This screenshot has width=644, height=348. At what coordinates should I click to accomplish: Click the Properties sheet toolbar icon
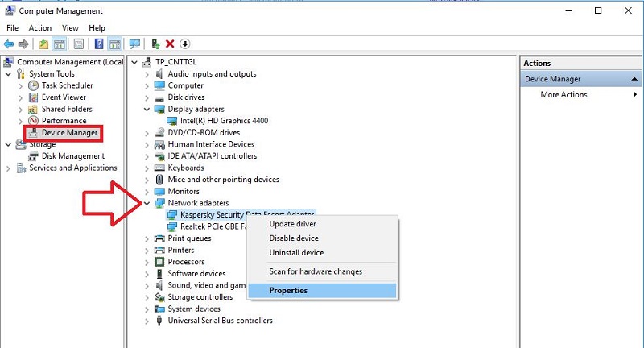78,44
